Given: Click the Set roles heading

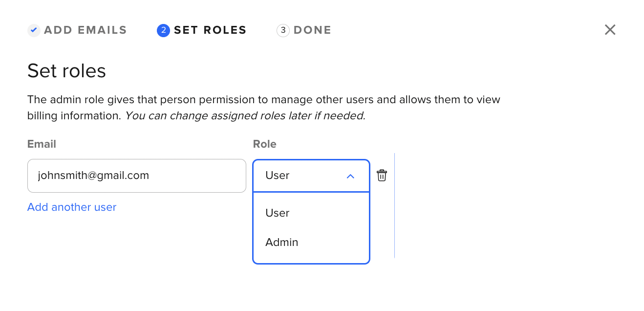Looking at the screenshot, I should pos(66,71).
